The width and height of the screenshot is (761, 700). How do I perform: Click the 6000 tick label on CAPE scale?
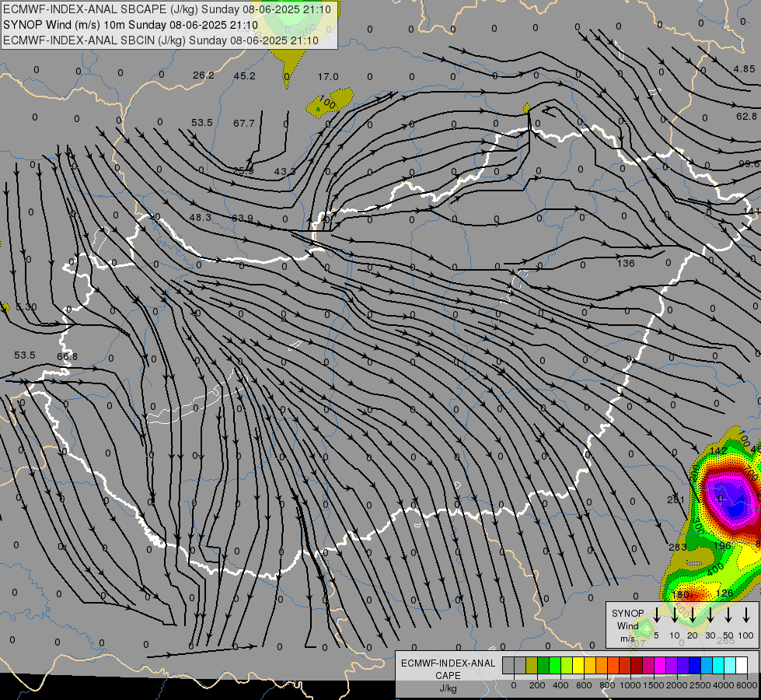tap(746, 685)
